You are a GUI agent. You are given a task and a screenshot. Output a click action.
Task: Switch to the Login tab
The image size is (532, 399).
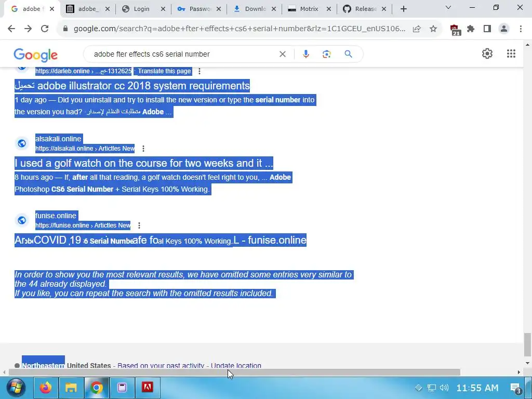pos(141,9)
